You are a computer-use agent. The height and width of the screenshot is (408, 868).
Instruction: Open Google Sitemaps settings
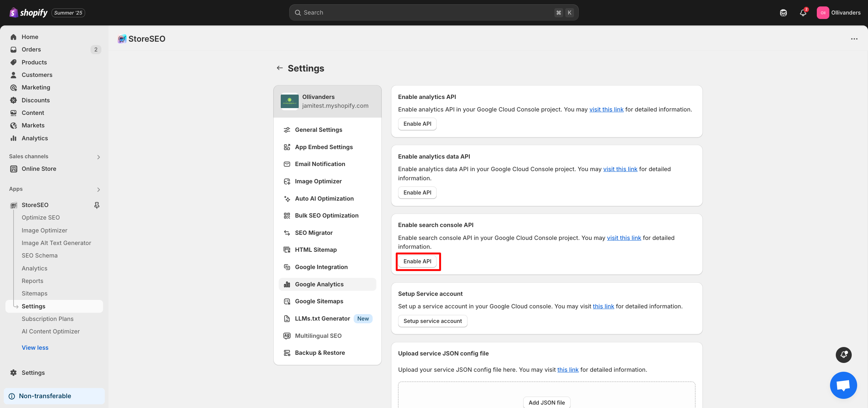pyautogui.click(x=327, y=301)
